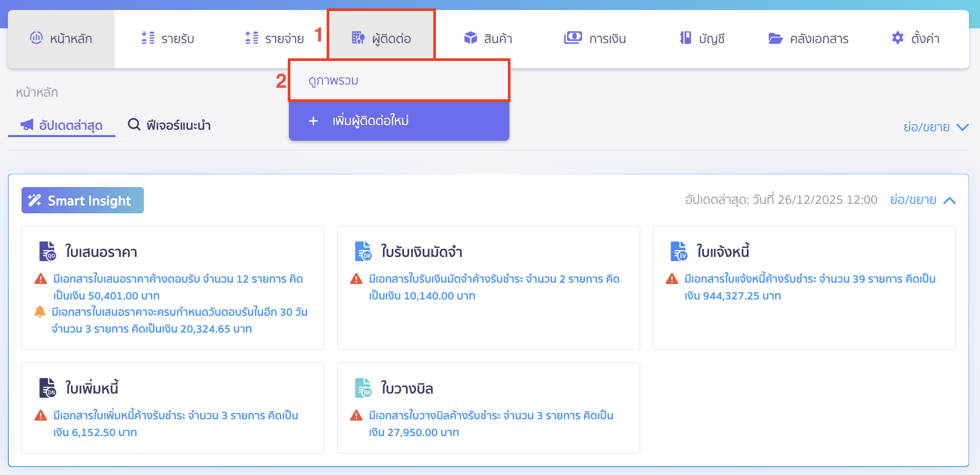The image size is (980, 475).
Task: Click the contacts (ผู้ติดต่อ) building icon
Action: tap(358, 38)
